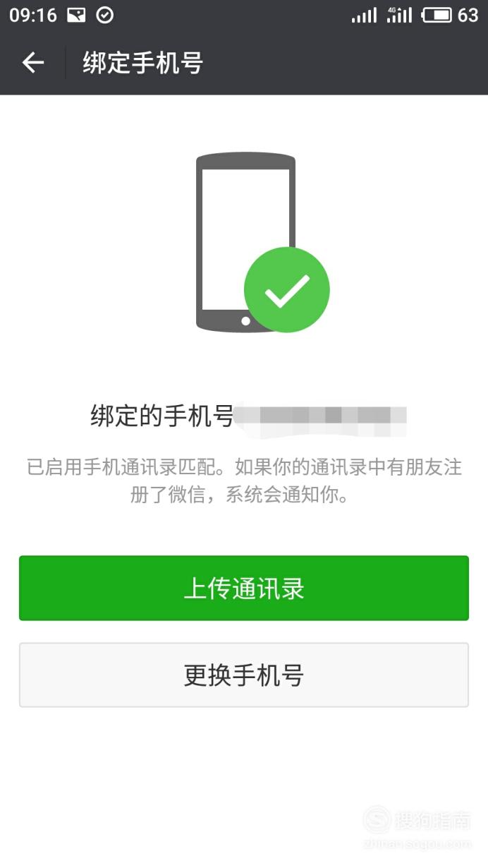Tap the 4G signal strength indicator
The height and width of the screenshot is (868, 488).
point(399,16)
